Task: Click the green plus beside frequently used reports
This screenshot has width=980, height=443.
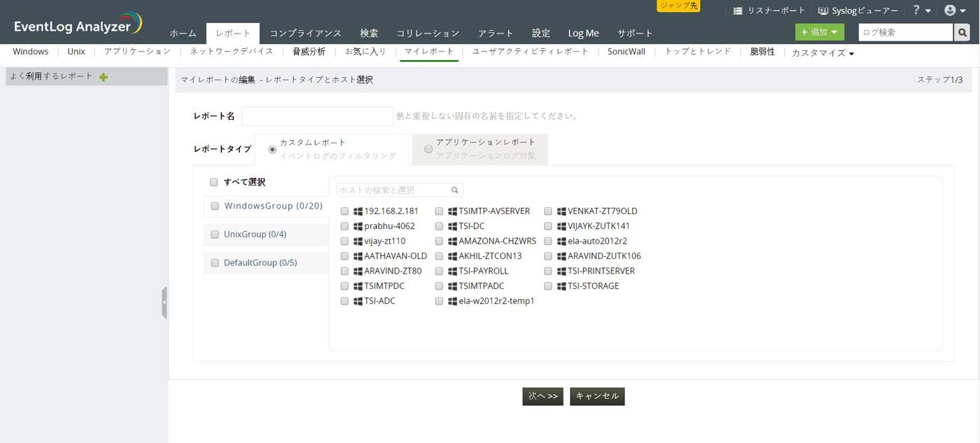Action: (104, 77)
